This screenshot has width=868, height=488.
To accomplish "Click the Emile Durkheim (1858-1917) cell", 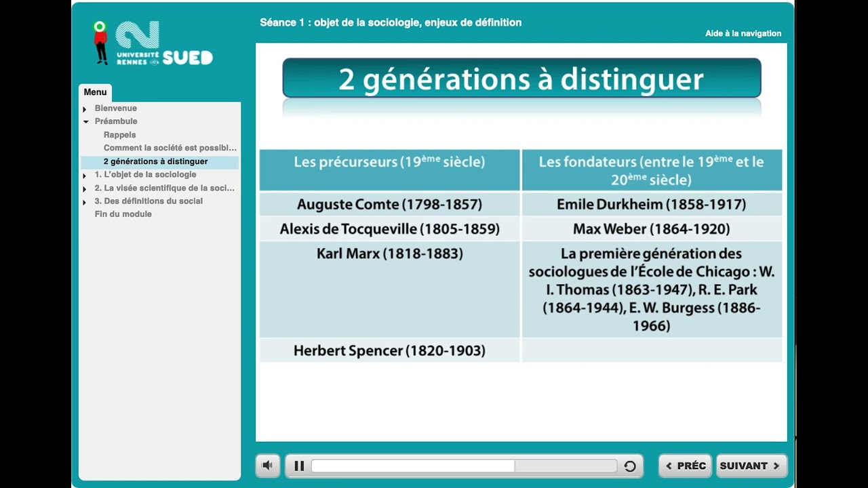I will click(652, 204).
